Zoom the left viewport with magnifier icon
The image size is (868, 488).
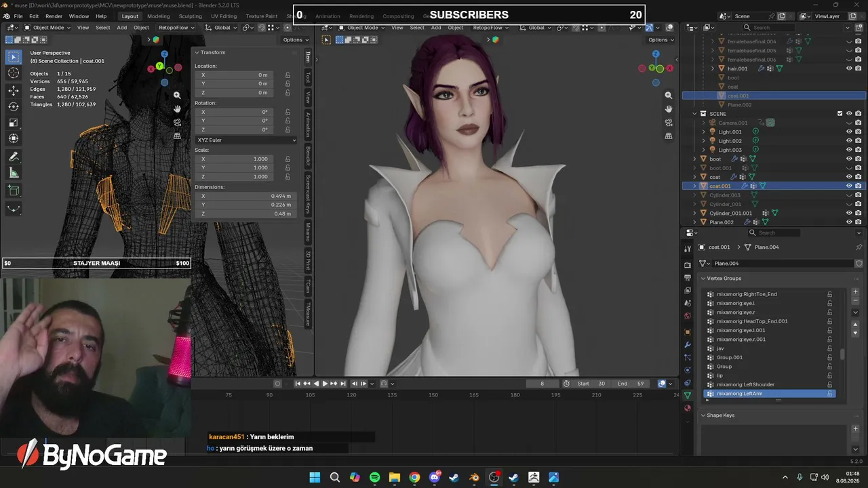click(177, 96)
